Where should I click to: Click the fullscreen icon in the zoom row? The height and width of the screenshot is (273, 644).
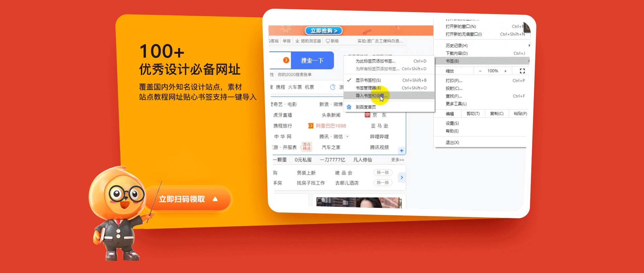(x=522, y=71)
